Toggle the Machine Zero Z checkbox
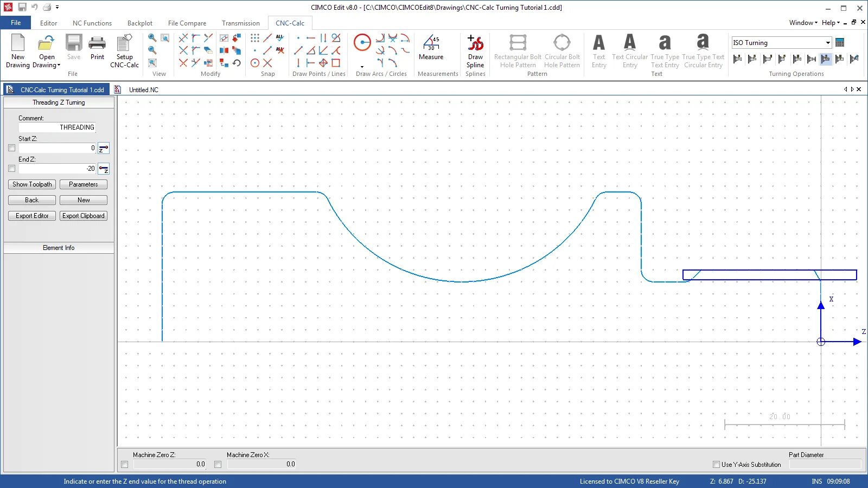Image resolution: width=868 pixels, height=488 pixels. click(x=125, y=465)
